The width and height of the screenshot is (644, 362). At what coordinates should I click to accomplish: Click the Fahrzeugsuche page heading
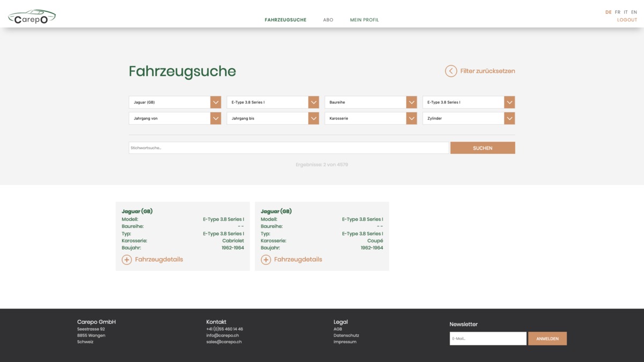click(x=182, y=71)
